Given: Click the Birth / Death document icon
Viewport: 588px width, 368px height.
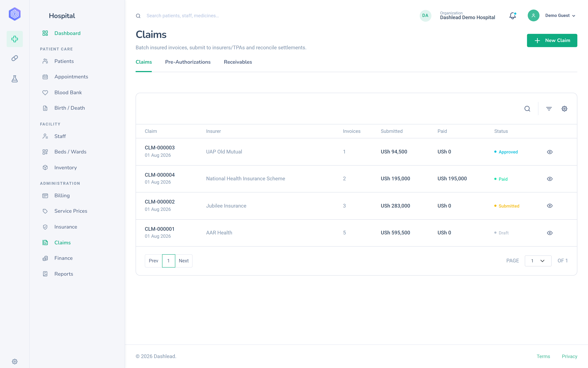Looking at the screenshot, I should coord(45,108).
